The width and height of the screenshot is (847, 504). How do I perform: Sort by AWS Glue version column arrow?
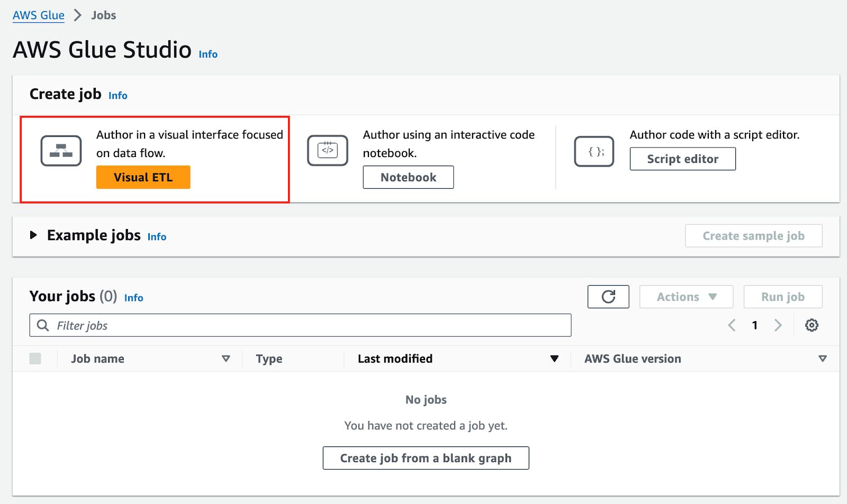823,359
